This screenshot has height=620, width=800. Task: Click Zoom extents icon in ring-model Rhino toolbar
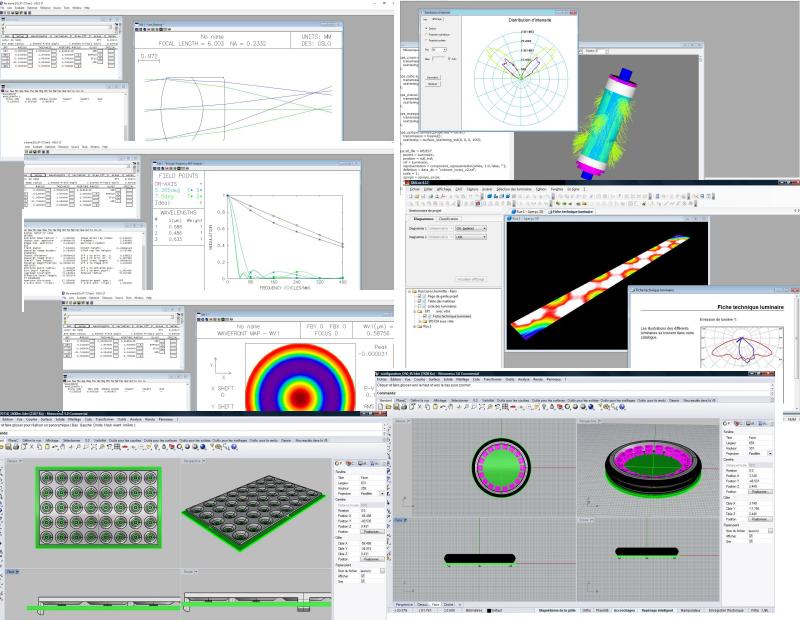click(x=482, y=407)
